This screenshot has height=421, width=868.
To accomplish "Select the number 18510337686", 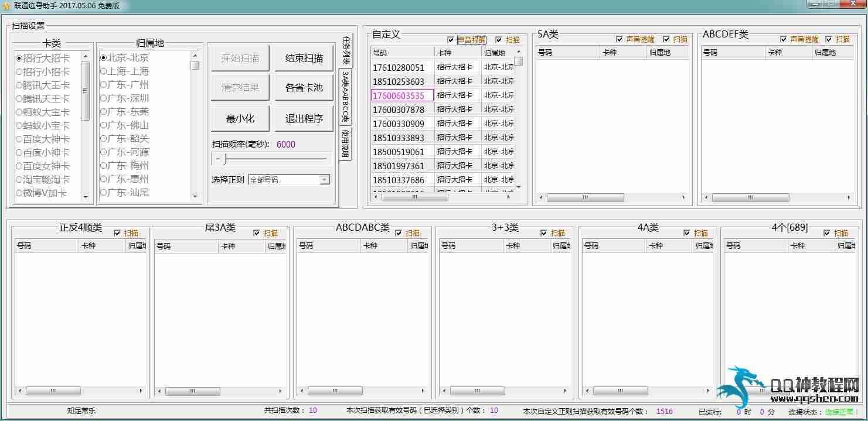I will coord(399,180).
